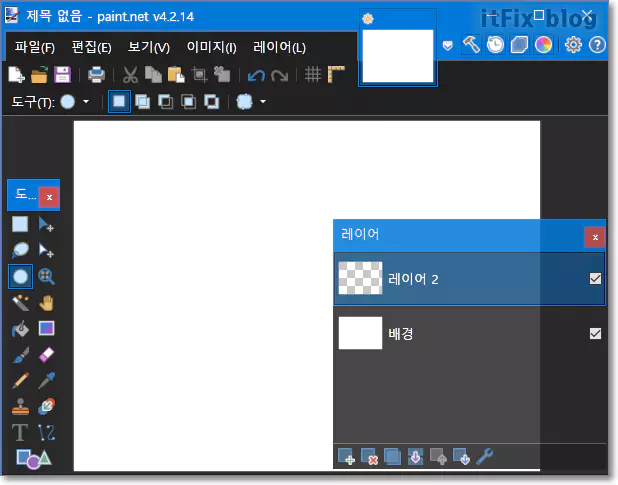Open a file with folder icon

pos(39,74)
